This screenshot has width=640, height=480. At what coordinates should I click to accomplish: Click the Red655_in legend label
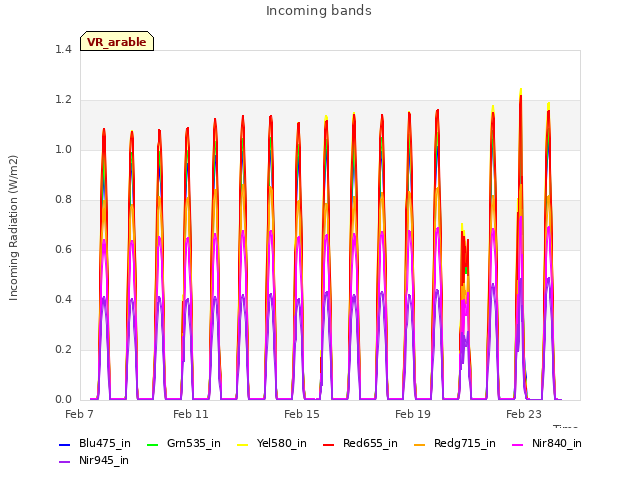point(370,443)
